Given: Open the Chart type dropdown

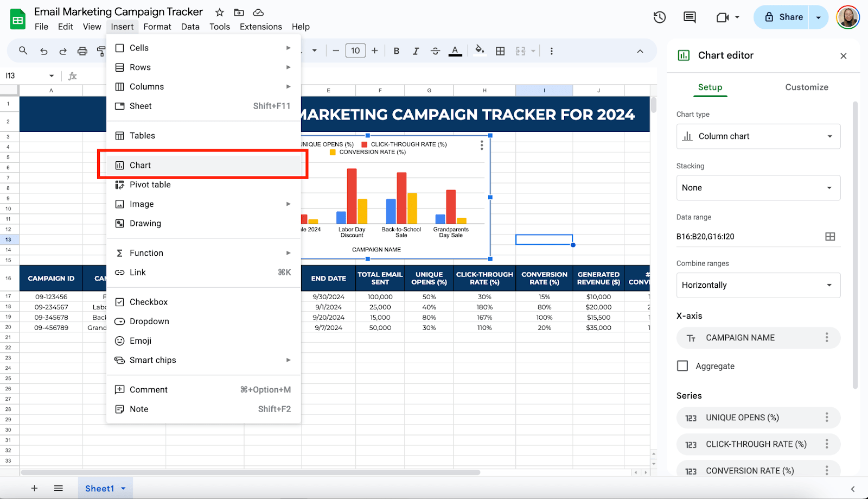Looking at the screenshot, I should (x=758, y=136).
